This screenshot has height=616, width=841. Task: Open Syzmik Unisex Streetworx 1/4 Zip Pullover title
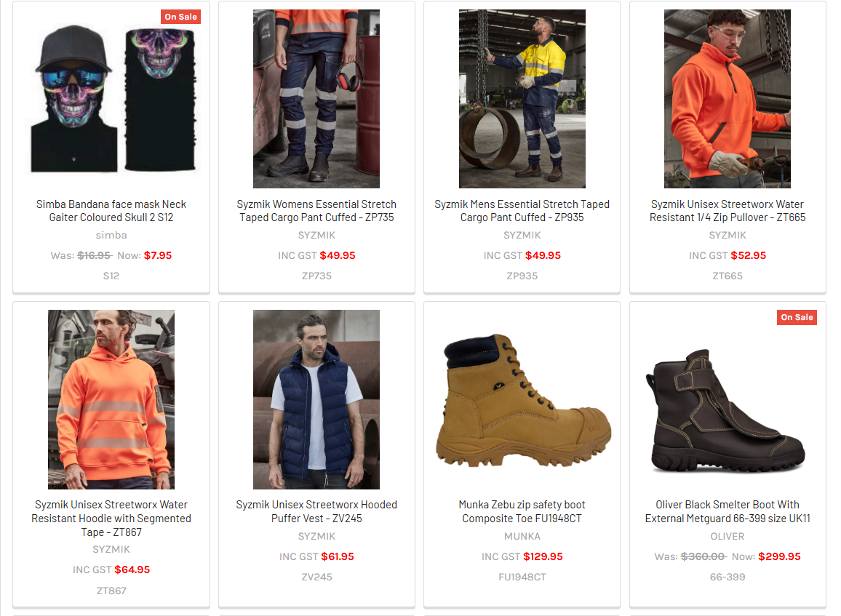click(x=728, y=211)
